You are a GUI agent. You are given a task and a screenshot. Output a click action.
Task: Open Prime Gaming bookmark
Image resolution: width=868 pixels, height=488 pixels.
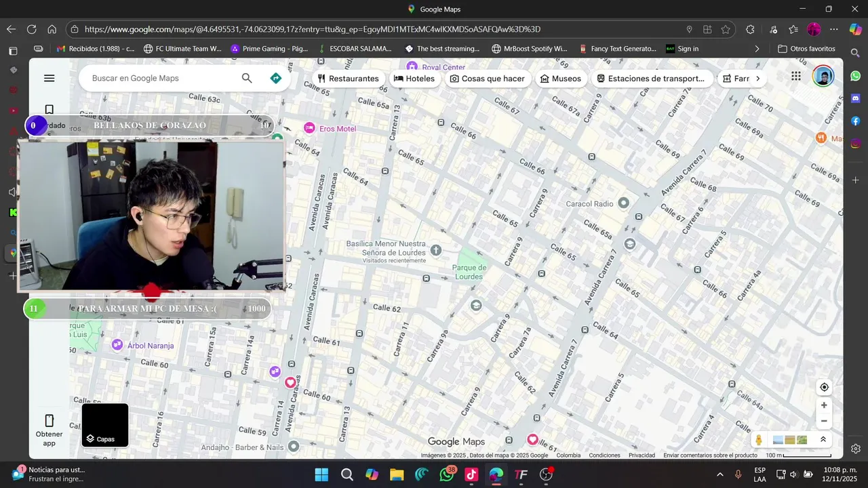269,49
